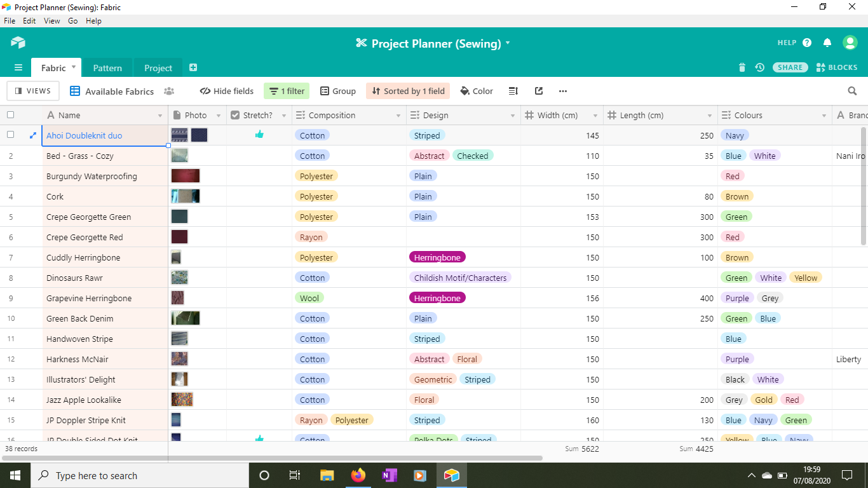Click the Windows Start button

pyautogui.click(x=15, y=475)
